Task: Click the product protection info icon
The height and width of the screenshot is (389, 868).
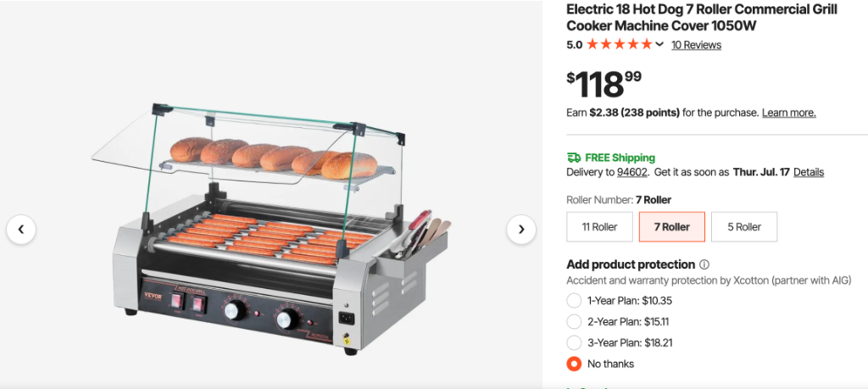Action: pyautogui.click(x=704, y=264)
